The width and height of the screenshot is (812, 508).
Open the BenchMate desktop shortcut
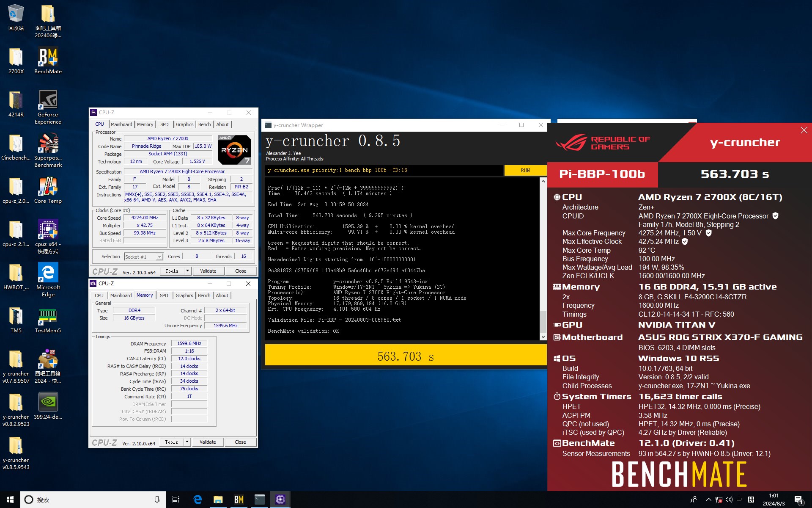click(48, 61)
